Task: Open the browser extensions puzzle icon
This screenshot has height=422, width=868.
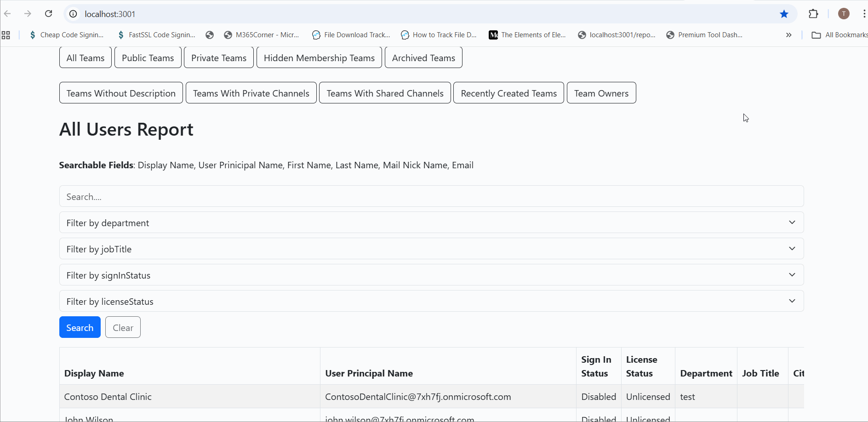Action: click(813, 14)
